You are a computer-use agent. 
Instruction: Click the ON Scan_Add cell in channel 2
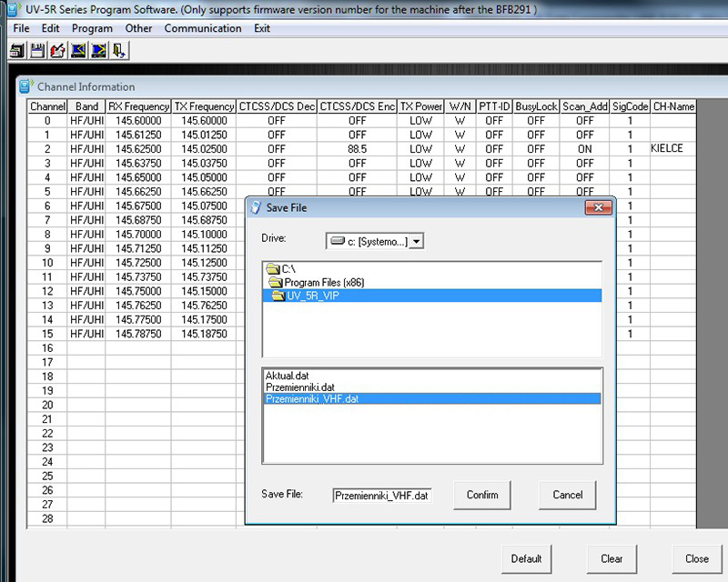[x=584, y=149]
